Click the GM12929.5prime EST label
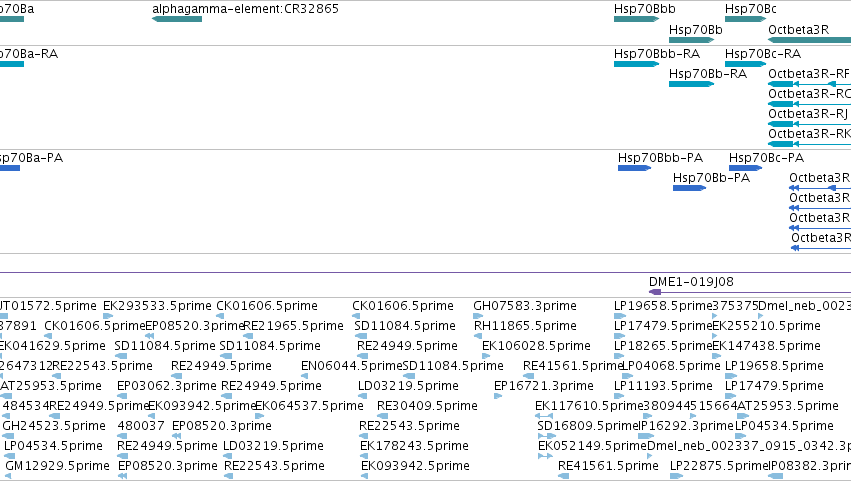 tap(57, 466)
